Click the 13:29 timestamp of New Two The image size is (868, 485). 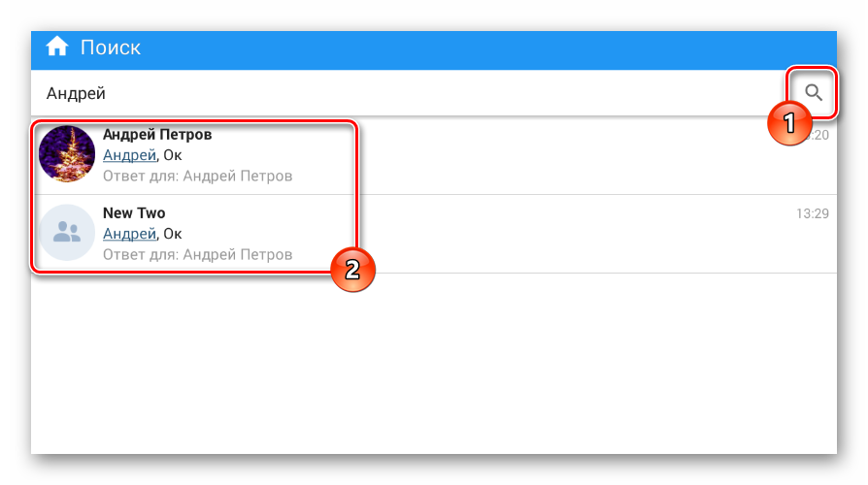tap(812, 213)
